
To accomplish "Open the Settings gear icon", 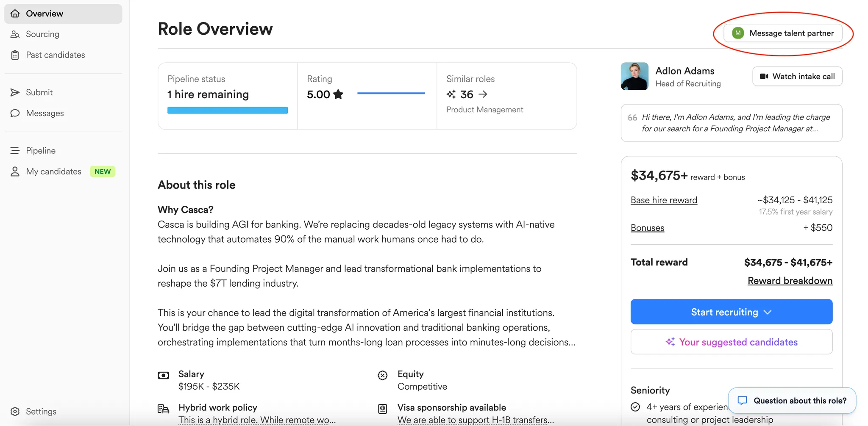I will 15,411.
